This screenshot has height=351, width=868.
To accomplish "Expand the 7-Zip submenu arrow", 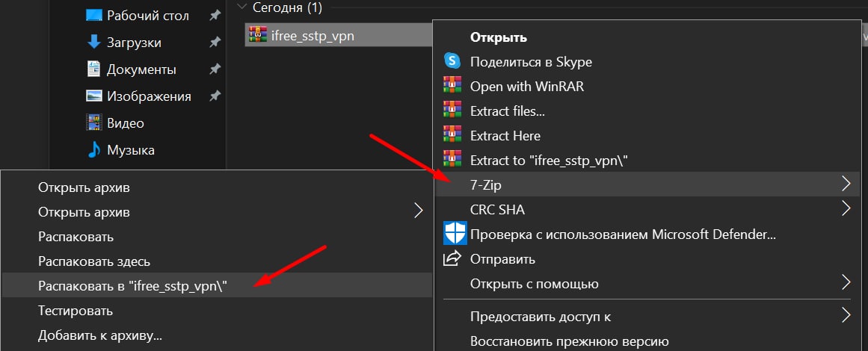I will pyautogui.click(x=846, y=184).
